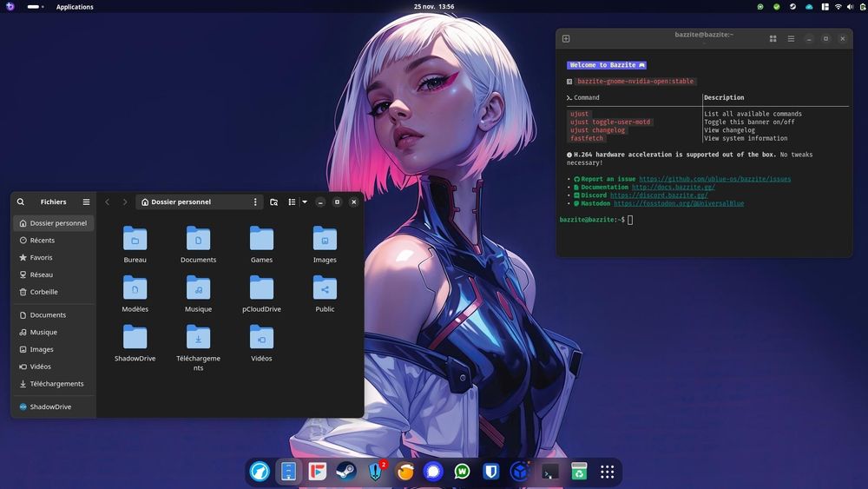
Task: Open ShadowDrive mount in the sidebar
Action: point(53,407)
